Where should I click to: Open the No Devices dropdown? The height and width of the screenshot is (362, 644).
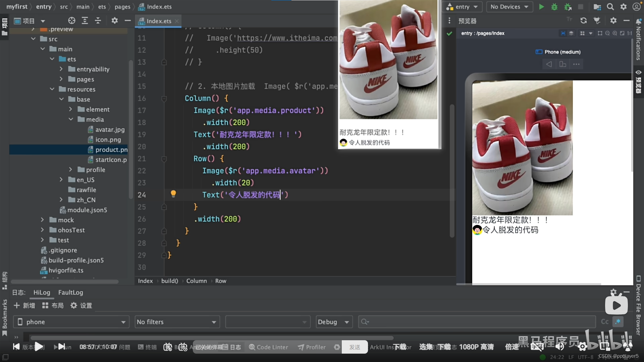pos(509,7)
